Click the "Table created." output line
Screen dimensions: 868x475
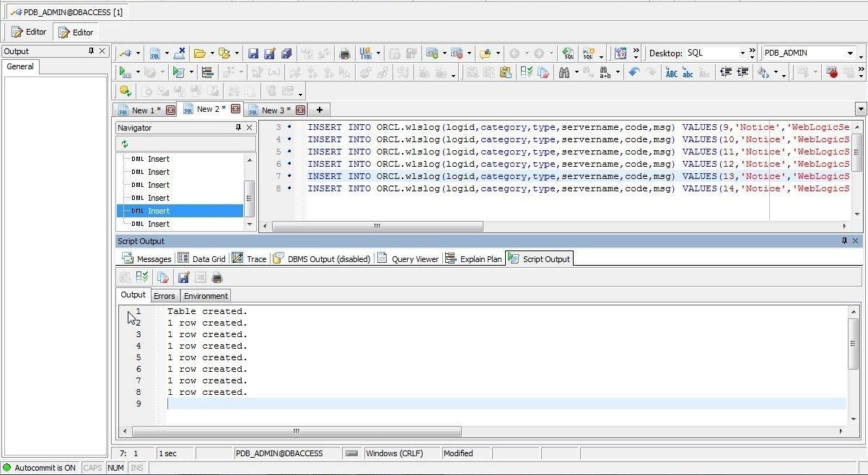tap(207, 312)
